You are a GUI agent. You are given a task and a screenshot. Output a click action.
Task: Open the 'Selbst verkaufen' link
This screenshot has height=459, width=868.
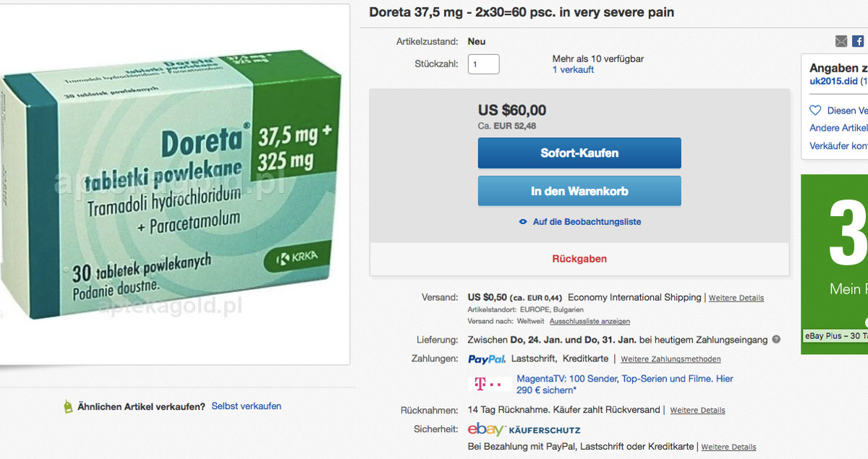pos(246,406)
